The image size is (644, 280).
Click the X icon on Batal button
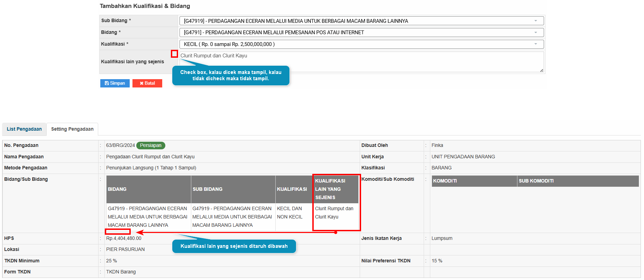coord(141,83)
